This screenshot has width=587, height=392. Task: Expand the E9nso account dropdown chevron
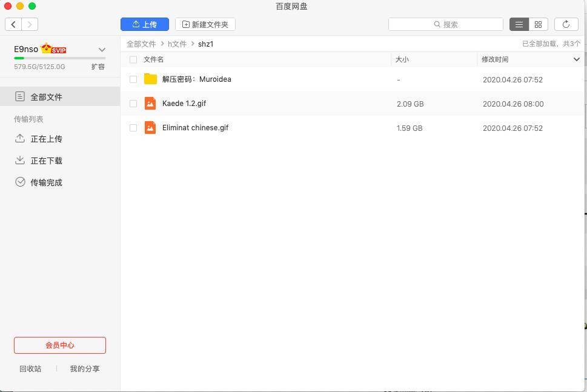(102, 50)
